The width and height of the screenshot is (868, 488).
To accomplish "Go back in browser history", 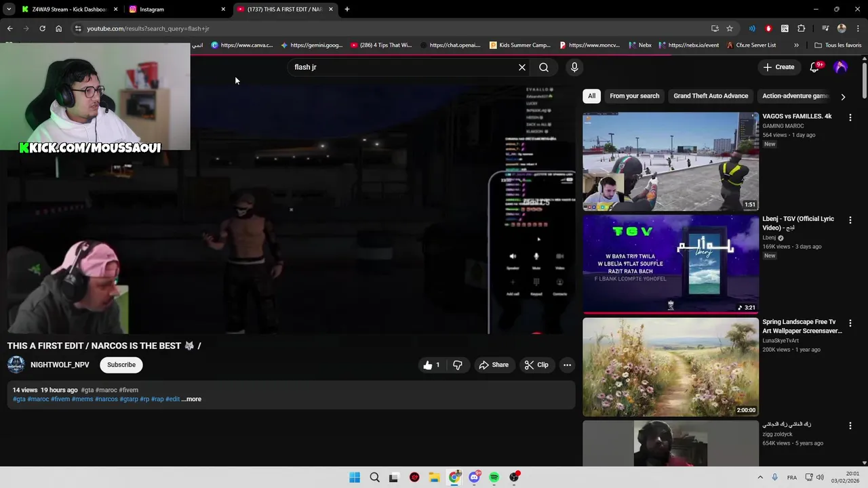I will [9, 28].
